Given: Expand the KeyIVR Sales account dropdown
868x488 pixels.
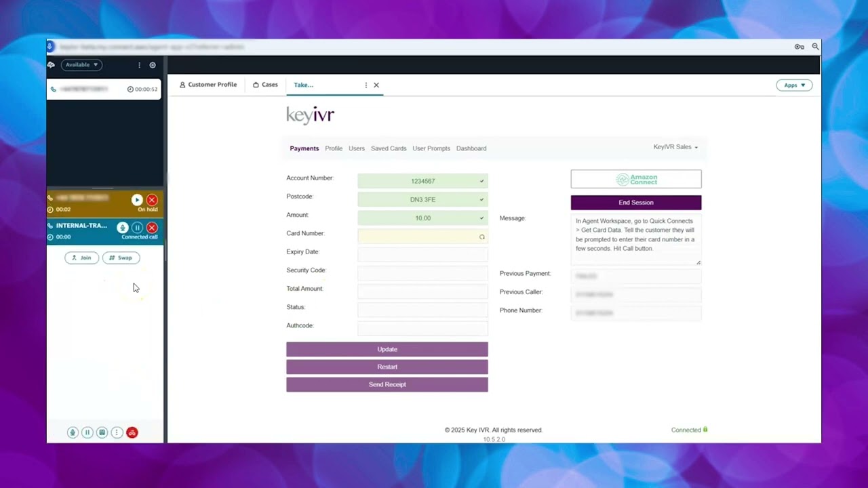Looking at the screenshot, I should coord(675,147).
